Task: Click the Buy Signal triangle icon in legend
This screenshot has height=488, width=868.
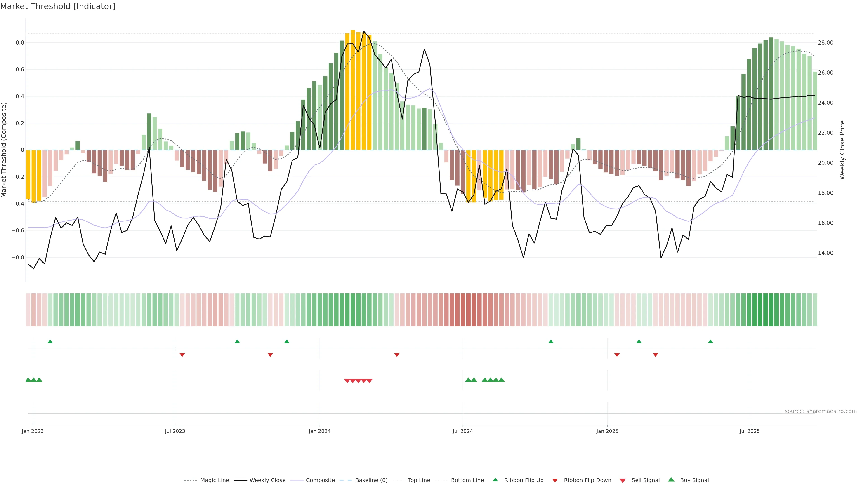Action: [671, 480]
